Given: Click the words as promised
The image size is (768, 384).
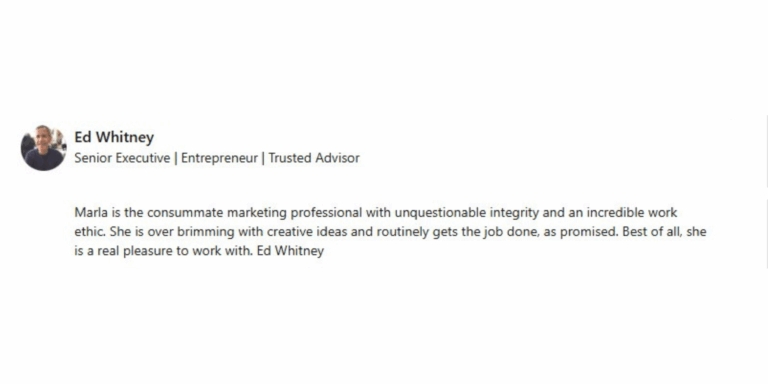Looking at the screenshot, I should 580,232.
